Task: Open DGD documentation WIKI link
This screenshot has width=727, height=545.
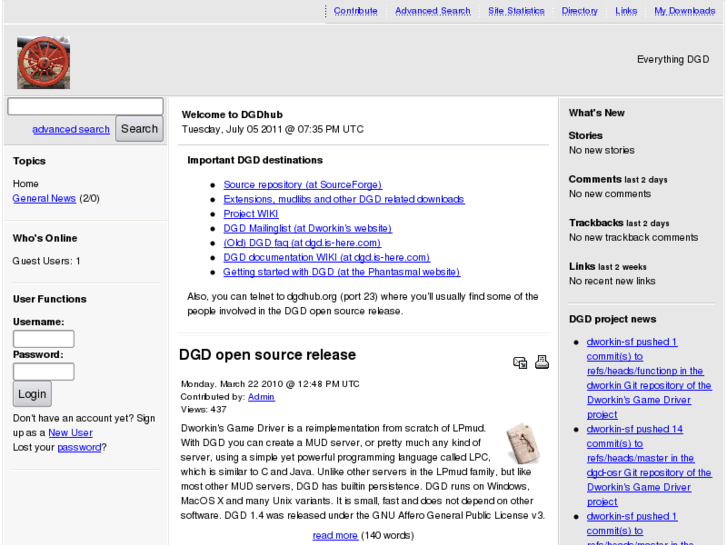Action: (x=326, y=257)
